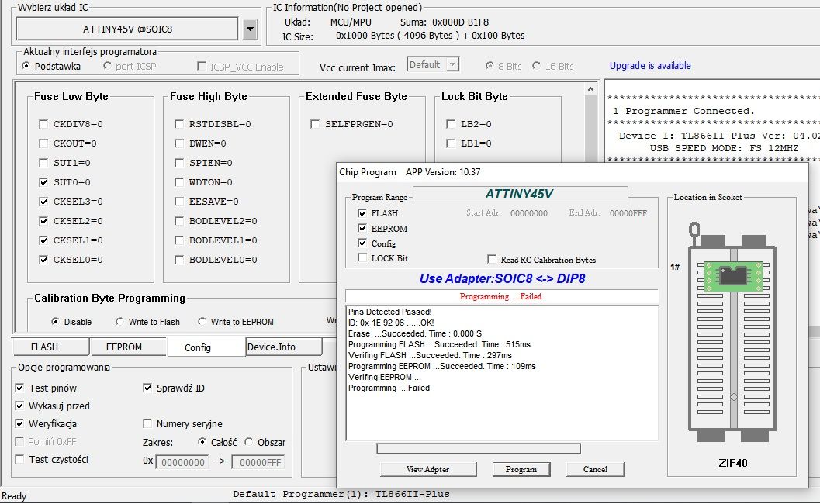Screen dimensions: 820x504
Task: Toggle the BODLEVEL0=0 checkbox
Action: (x=179, y=259)
